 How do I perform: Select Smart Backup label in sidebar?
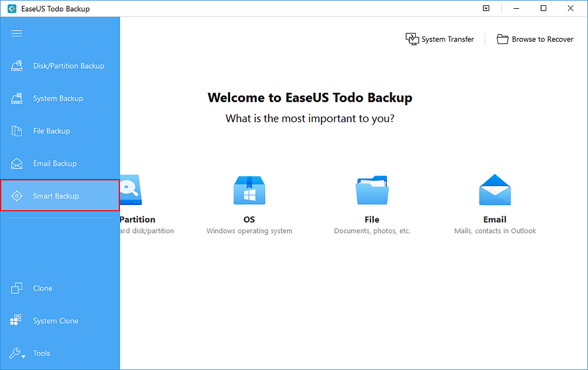(x=56, y=196)
